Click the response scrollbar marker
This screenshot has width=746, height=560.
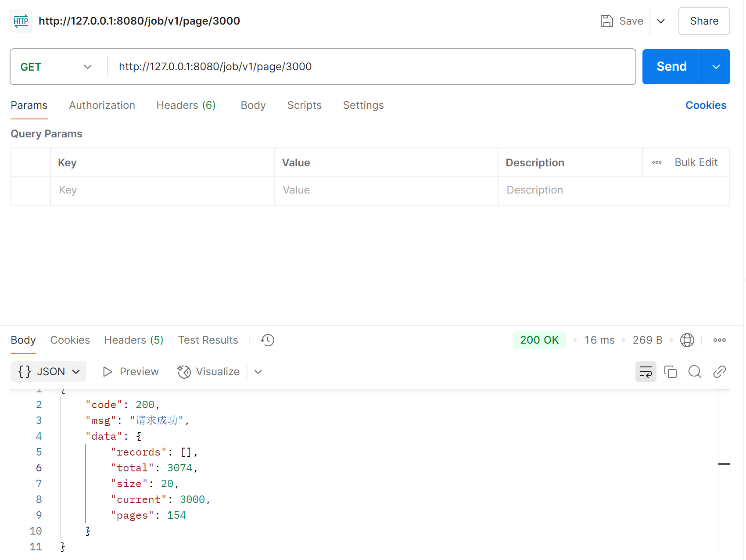point(724,464)
